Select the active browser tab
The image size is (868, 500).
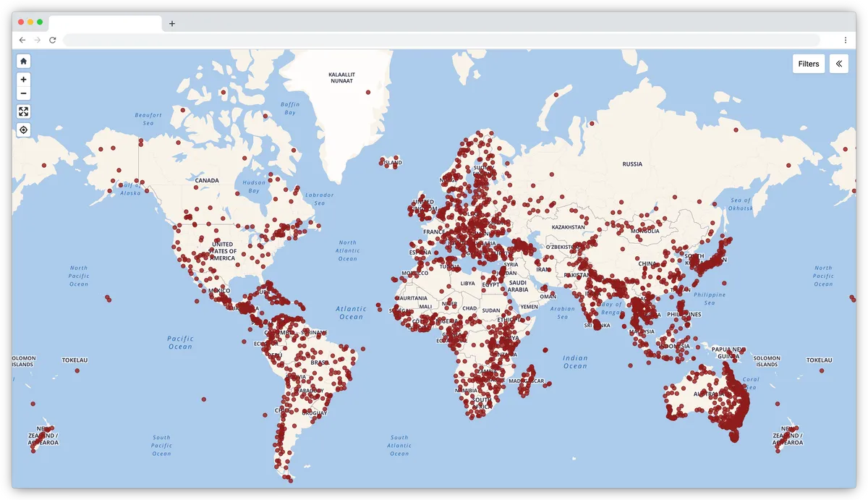(x=105, y=24)
